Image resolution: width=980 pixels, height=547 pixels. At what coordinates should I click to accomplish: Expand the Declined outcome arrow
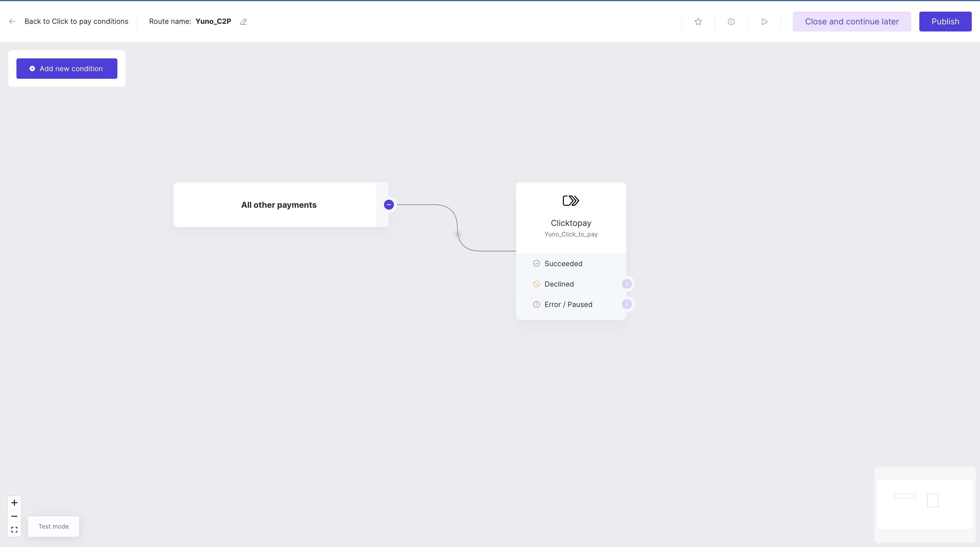(627, 284)
